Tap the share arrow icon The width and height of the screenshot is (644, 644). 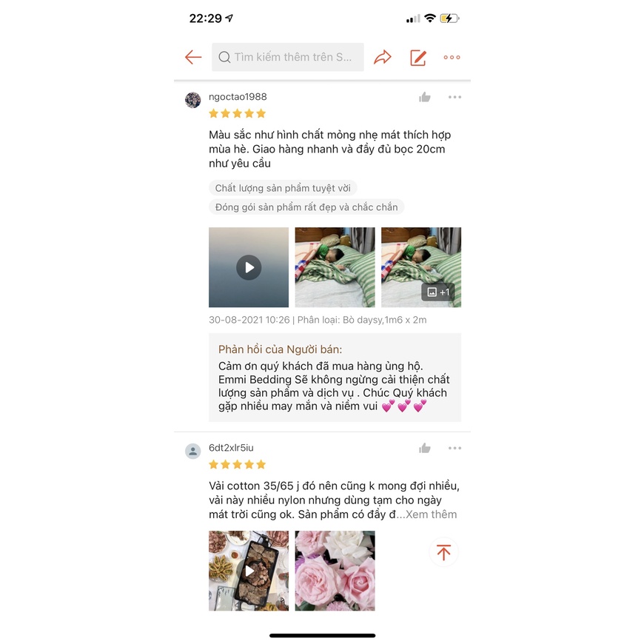click(x=383, y=57)
